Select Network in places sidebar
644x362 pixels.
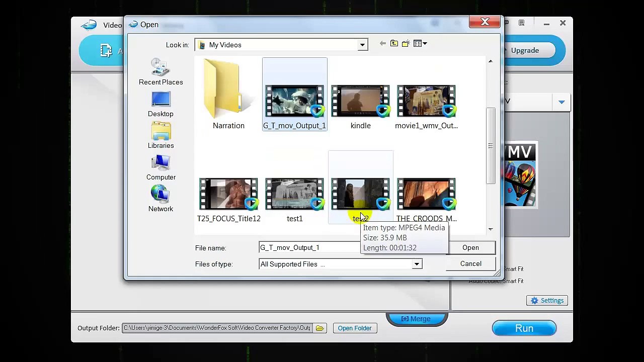coord(160,199)
